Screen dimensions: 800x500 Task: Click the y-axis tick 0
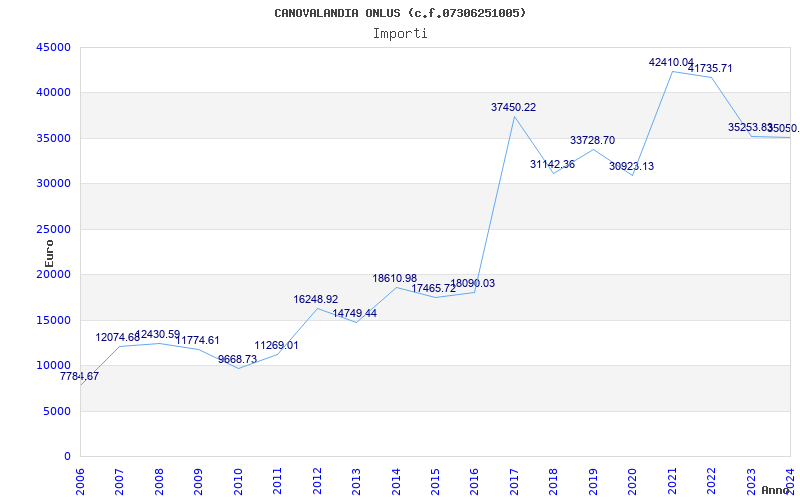(x=67, y=457)
